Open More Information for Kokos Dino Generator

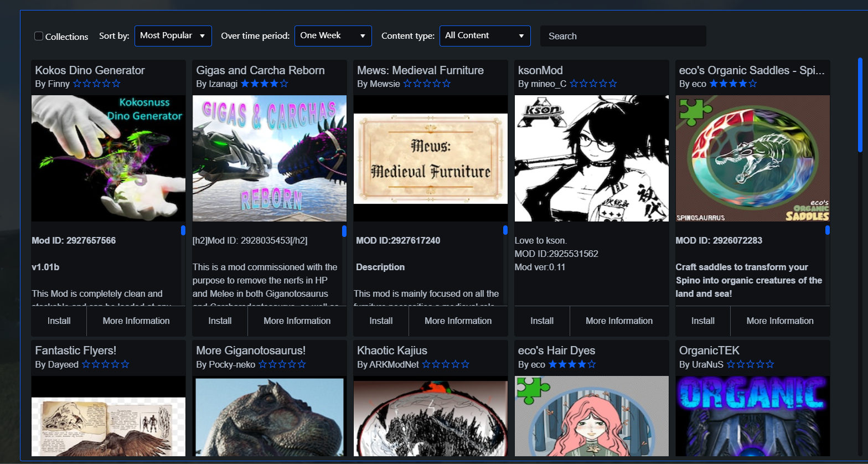pyautogui.click(x=136, y=321)
